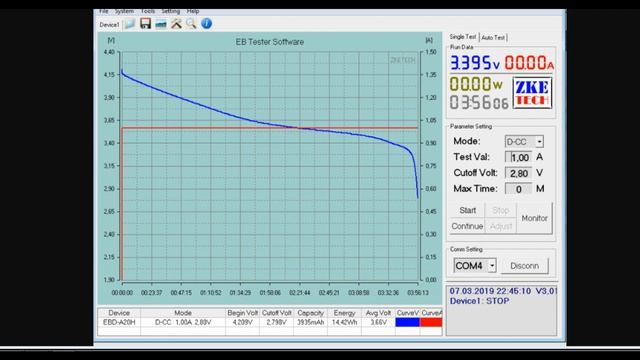Viewport: 640px width, 360px height.
Task: Click the 2,798V cutoff volt cell
Action: tap(276, 322)
